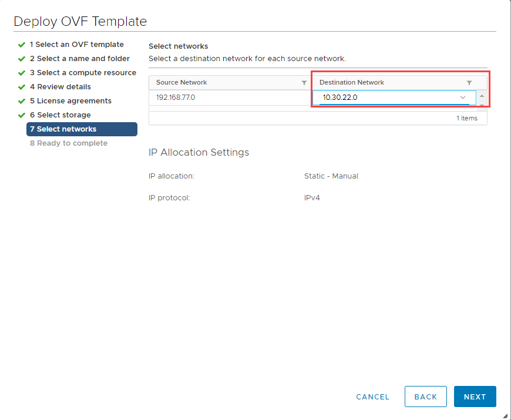Click the checkmark beside Review details
The width and height of the screenshot is (511, 420).
(x=22, y=86)
